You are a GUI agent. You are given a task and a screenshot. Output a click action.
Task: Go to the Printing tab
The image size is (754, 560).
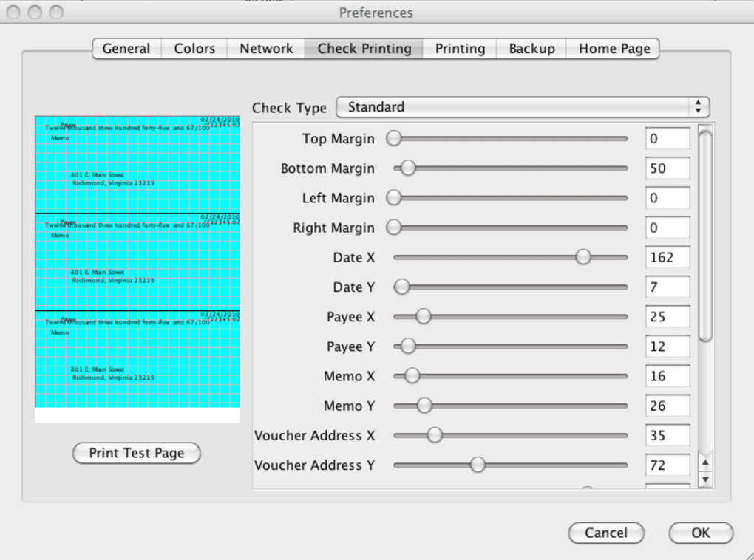click(460, 49)
